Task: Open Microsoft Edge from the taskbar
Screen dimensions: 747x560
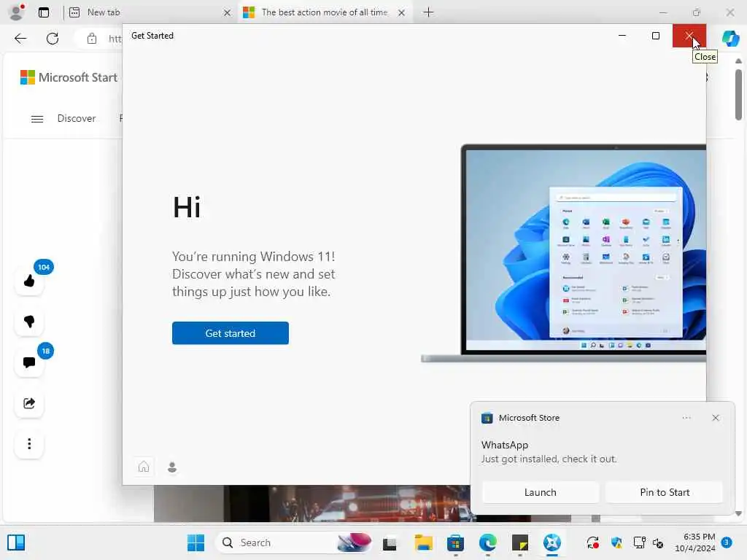Action: click(x=488, y=542)
